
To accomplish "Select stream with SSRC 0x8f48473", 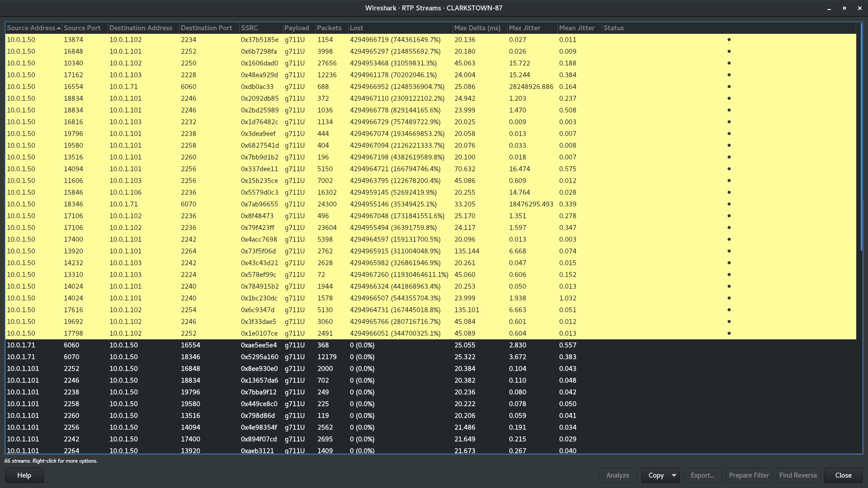I will (430, 216).
